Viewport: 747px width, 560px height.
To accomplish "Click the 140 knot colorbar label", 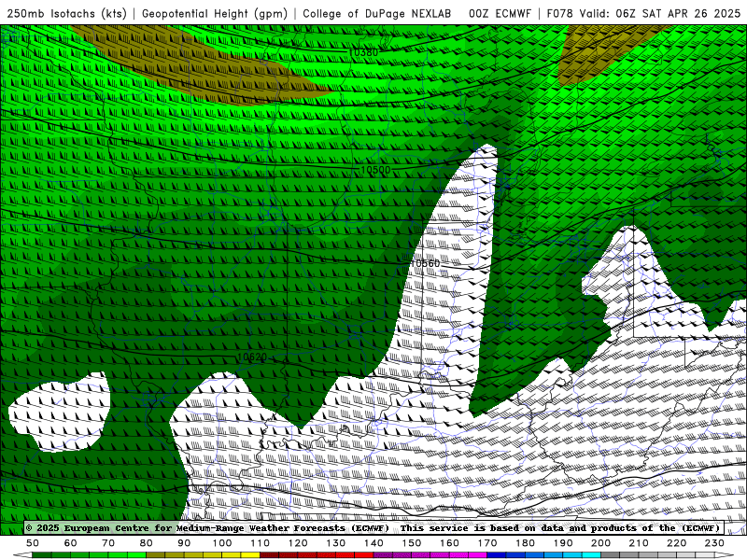I will point(373,543).
